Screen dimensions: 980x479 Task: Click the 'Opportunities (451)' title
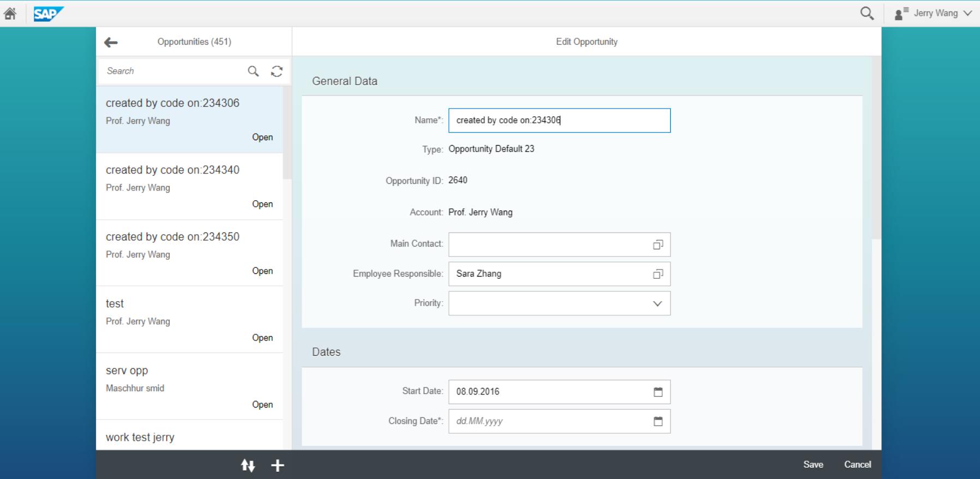[194, 42]
